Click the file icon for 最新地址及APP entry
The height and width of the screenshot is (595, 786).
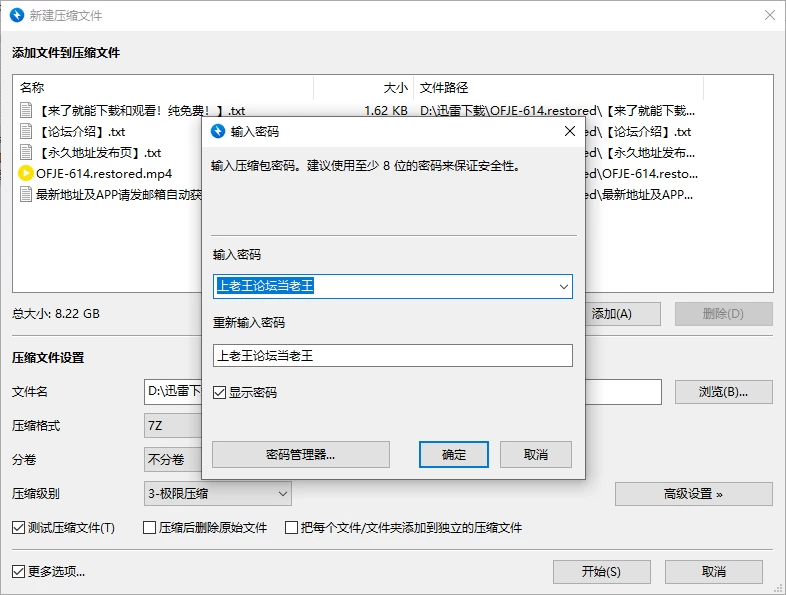pyautogui.click(x=26, y=194)
